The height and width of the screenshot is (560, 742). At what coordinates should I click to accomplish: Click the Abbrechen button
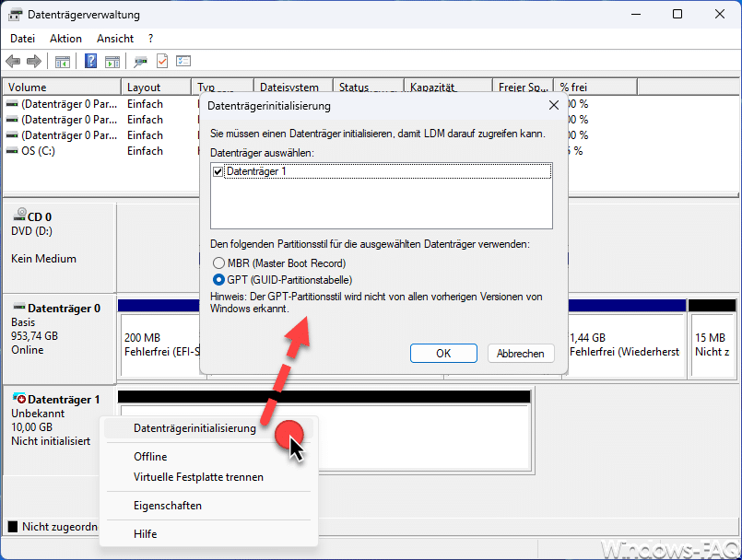[x=521, y=354]
